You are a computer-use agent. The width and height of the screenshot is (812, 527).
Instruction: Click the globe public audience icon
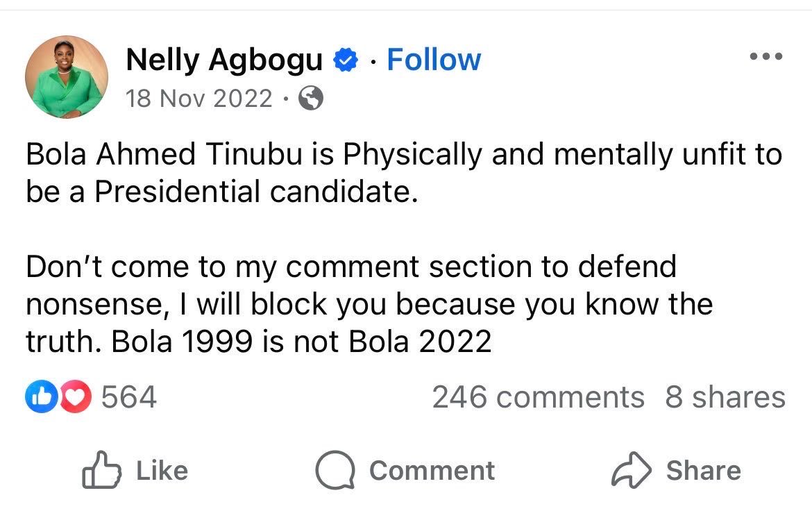point(310,99)
